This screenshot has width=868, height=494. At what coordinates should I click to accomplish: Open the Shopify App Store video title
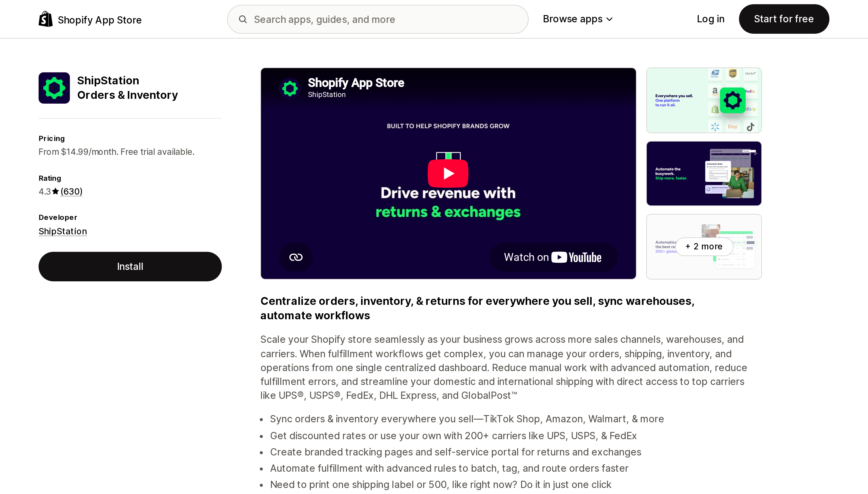pos(356,83)
